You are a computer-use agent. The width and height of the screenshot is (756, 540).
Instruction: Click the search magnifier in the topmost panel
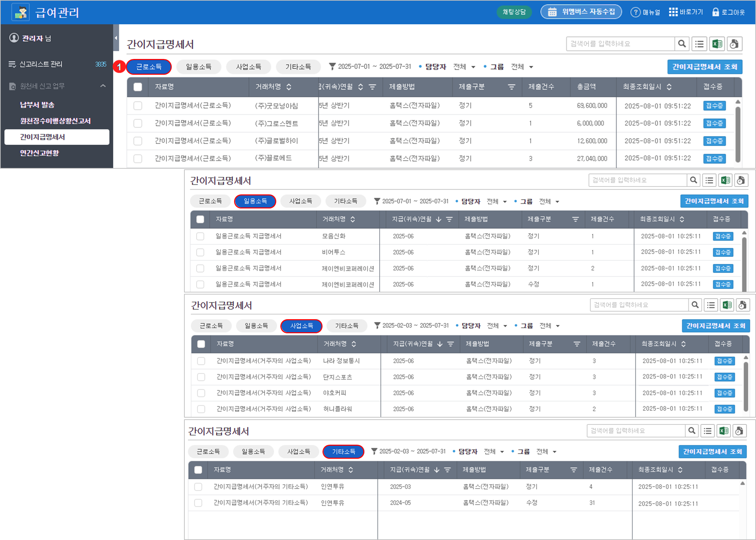[682, 44]
